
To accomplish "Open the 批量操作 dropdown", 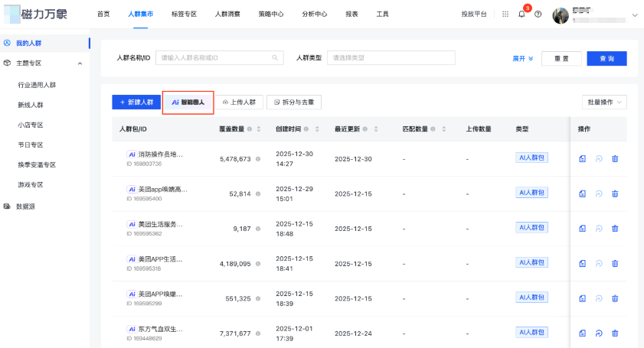I will point(604,102).
